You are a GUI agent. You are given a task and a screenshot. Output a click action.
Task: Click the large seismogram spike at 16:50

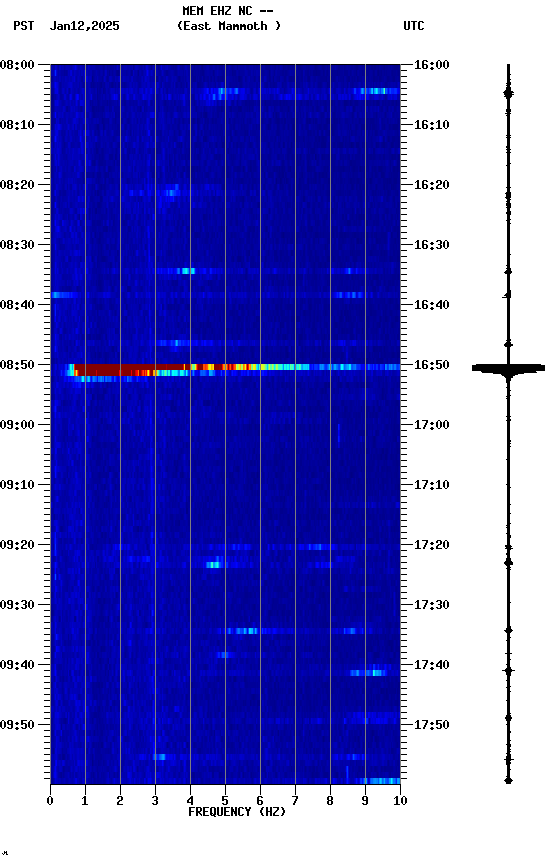(508, 369)
